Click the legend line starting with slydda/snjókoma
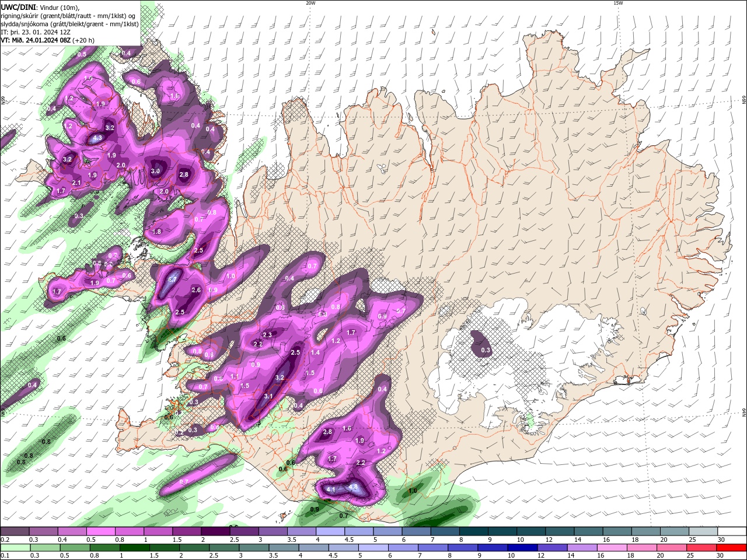The width and height of the screenshot is (747, 560). click(69, 23)
